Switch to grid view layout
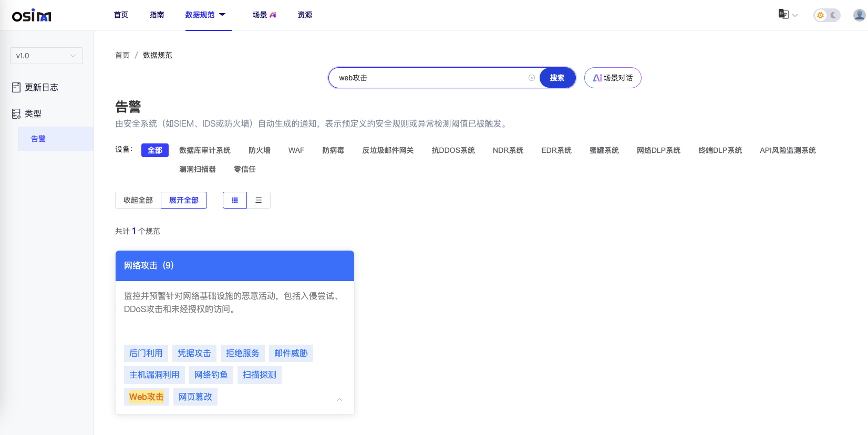Image resolution: width=868 pixels, height=435 pixels. [x=235, y=200]
